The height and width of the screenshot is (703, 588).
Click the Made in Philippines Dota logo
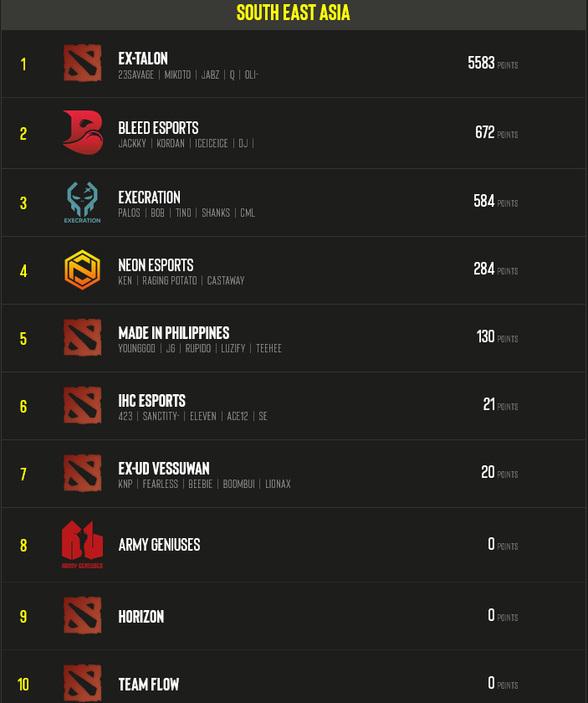coord(82,338)
